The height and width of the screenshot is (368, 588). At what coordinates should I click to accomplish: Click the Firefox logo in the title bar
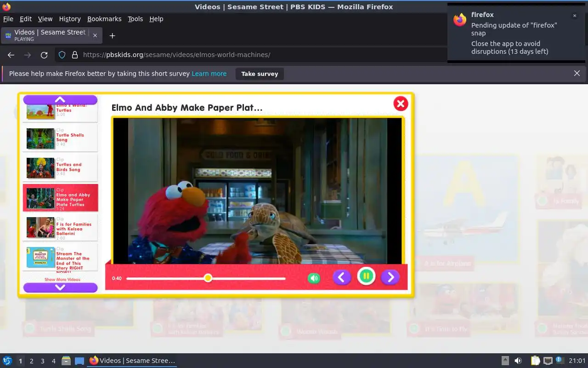coord(6,6)
